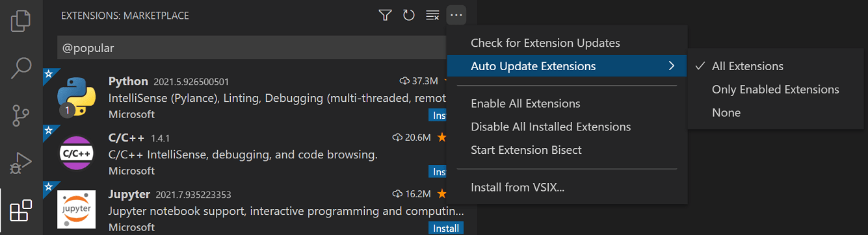Install the Jupyter extension
This screenshot has width=868, height=235.
pos(446,228)
